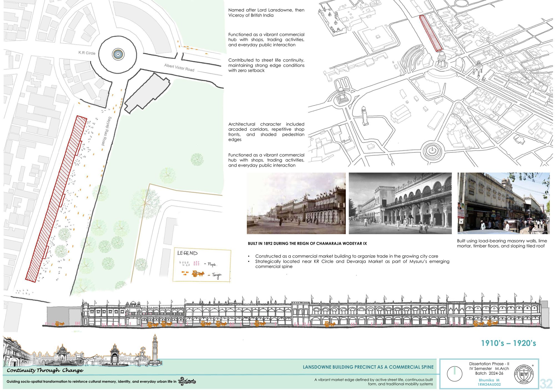Click the 'K.R Circle' map label

(87, 53)
